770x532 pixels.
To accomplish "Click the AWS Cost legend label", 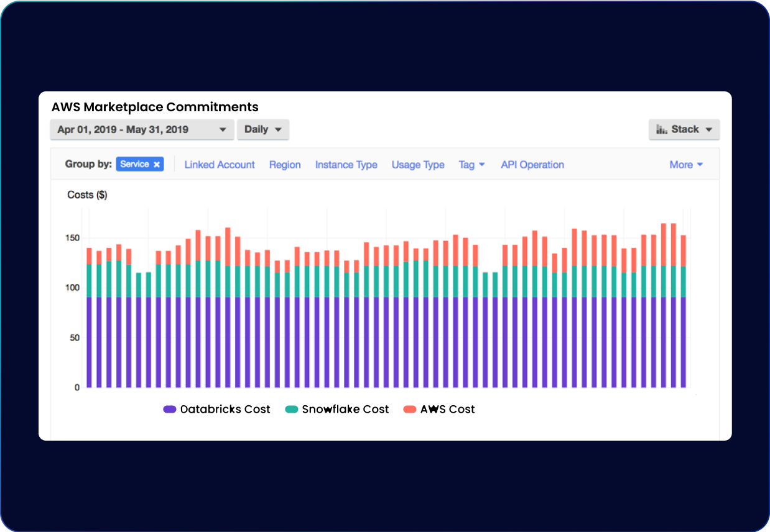I will click(447, 410).
